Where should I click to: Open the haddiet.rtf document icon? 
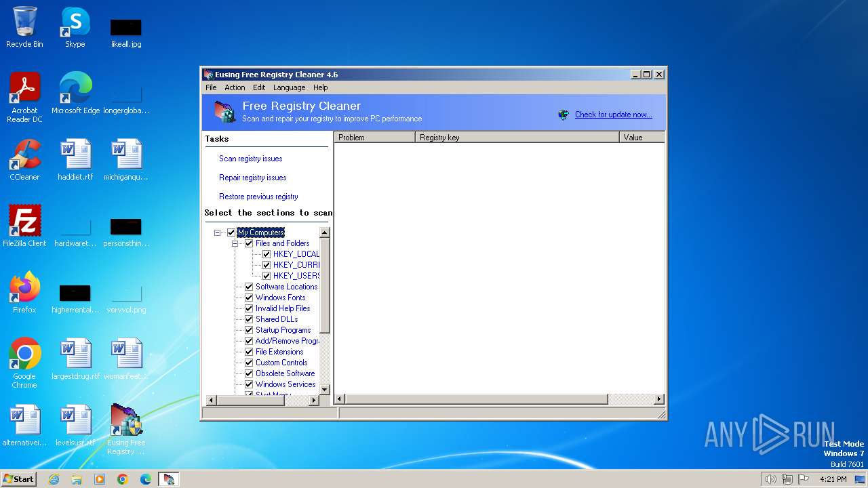pyautogui.click(x=75, y=159)
